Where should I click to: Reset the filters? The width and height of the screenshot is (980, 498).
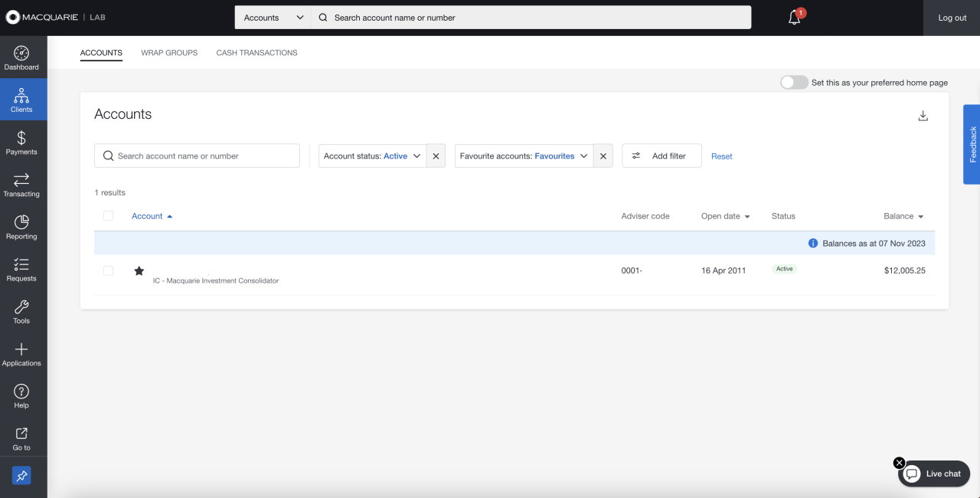721,156
